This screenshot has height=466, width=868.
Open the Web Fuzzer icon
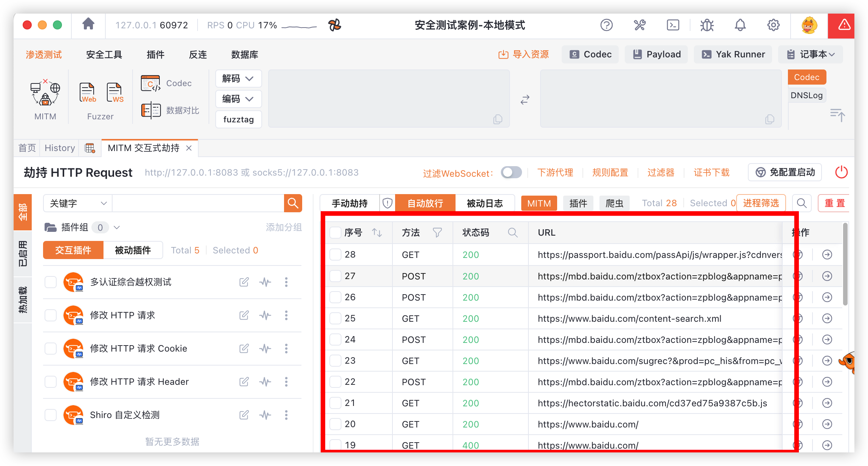click(x=88, y=93)
